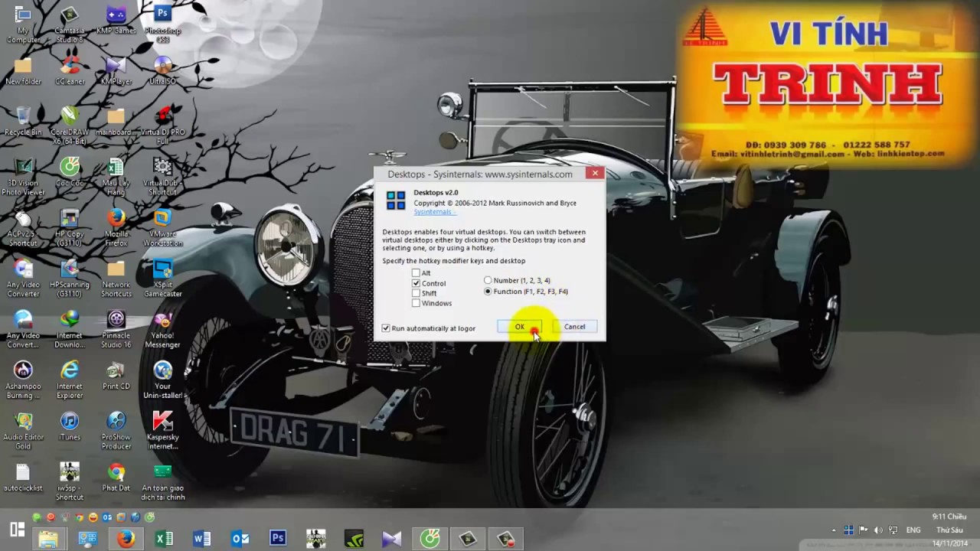Open Audio Editor Gold desktop icon
Viewport: 980px width, 551px height.
(23, 429)
